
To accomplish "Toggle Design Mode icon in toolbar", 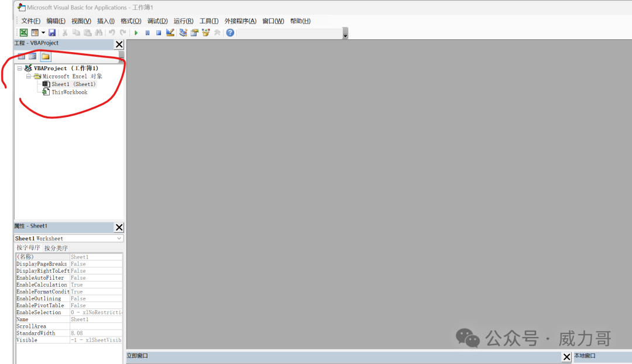I will [x=170, y=33].
